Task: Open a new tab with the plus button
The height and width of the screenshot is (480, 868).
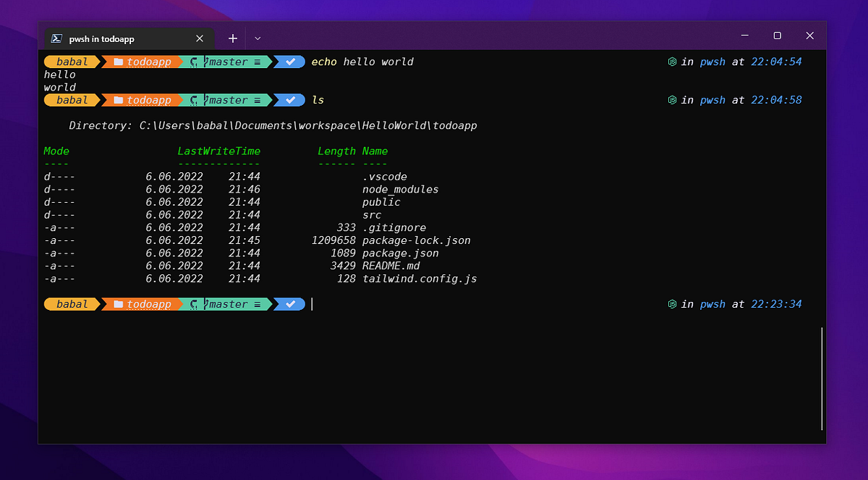Action: [232, 38]
